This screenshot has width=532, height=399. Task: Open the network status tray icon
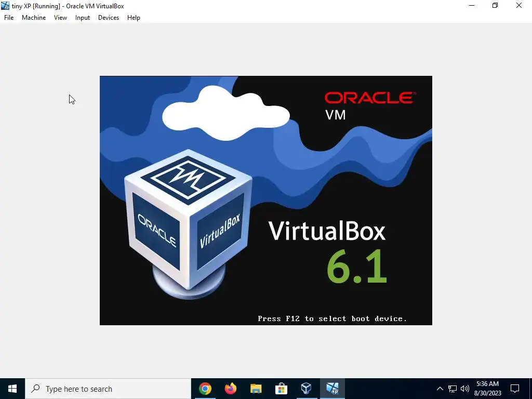(453, 389)
